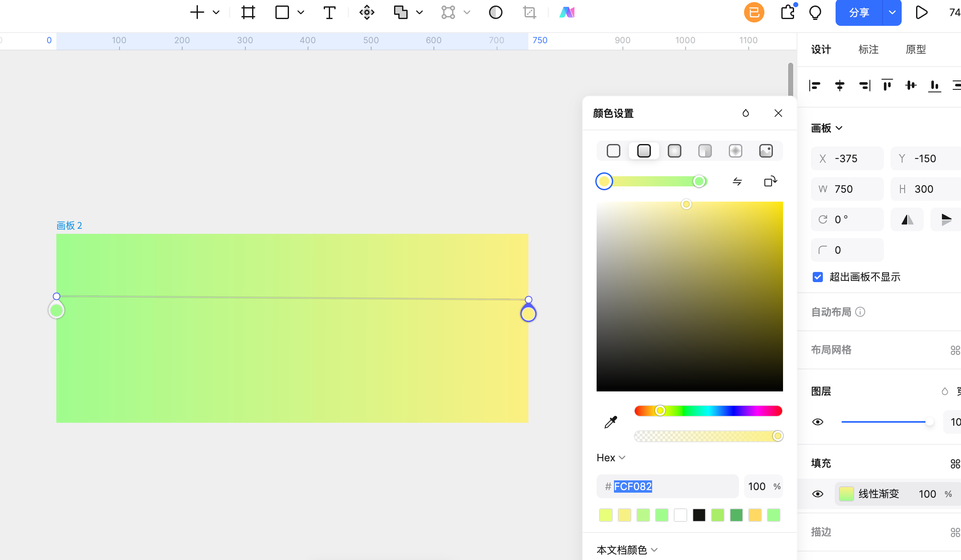961x560 pixels.
Task: Click the lightbulb tips icon
Action: 815,12
